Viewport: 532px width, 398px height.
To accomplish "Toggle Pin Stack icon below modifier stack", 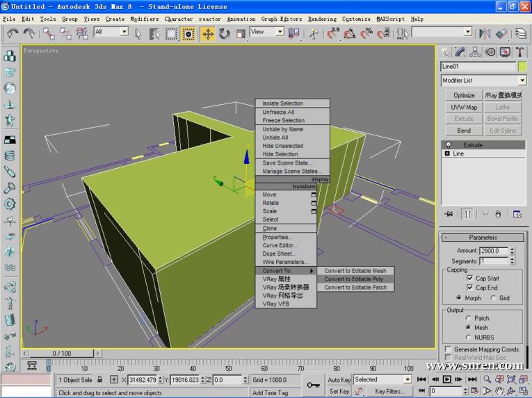I will tap(449, 214).
